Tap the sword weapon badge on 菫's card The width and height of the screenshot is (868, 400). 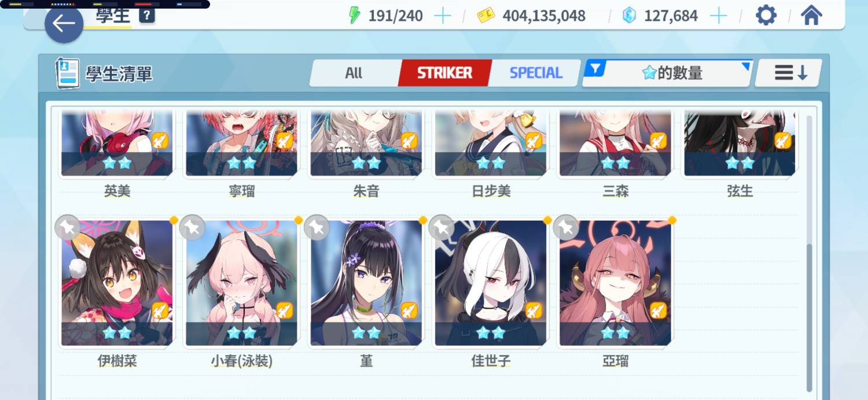tap(409, 310)
